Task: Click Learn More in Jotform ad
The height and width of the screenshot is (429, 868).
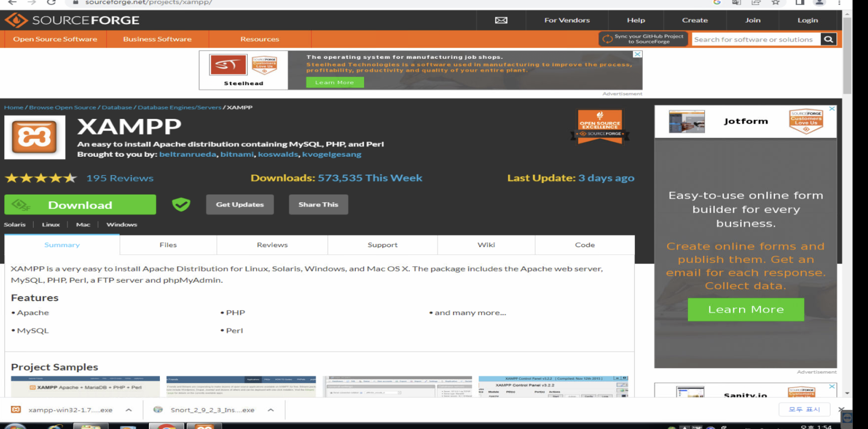Action: 746,310
